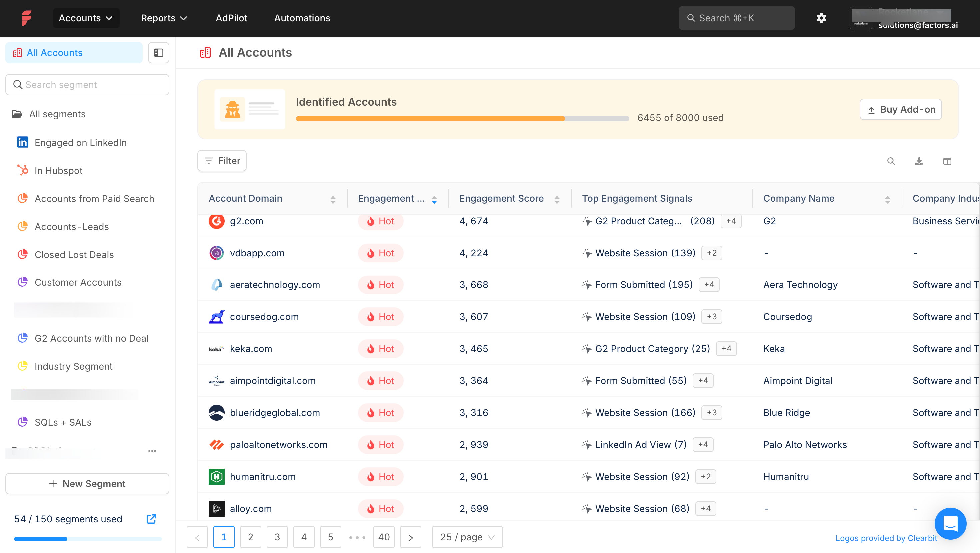980x553 pixels.
Task: Click the Buy Add-on button
Action: (900, 110)
